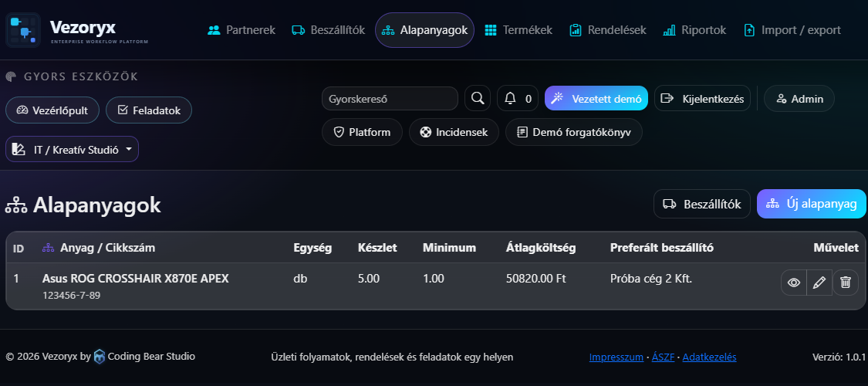Screen dimensions: 868x386
Task: Expand the IT / Kreatív Studió dropdown
Action: (72, 149)
